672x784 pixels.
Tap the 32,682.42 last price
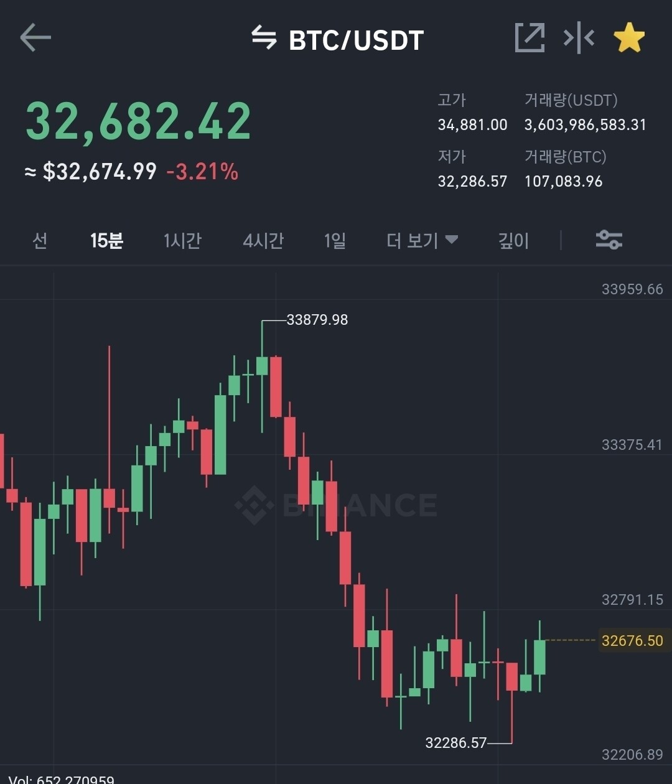[138, 121]
